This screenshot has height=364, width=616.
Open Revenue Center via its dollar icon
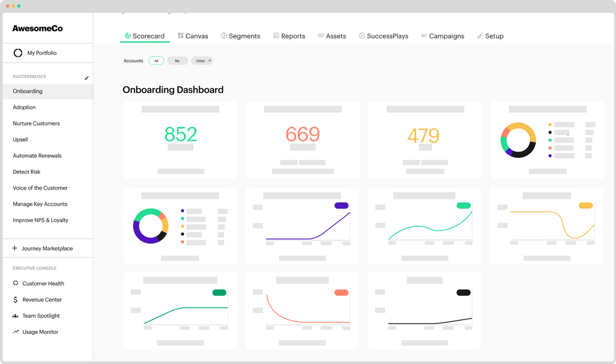(15, 299)
